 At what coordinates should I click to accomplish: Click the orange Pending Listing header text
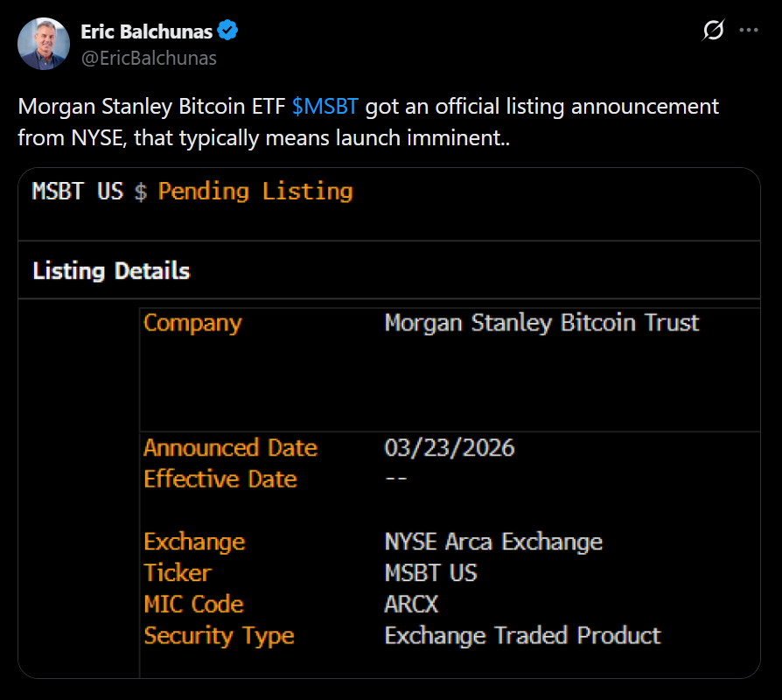point(255,192)
